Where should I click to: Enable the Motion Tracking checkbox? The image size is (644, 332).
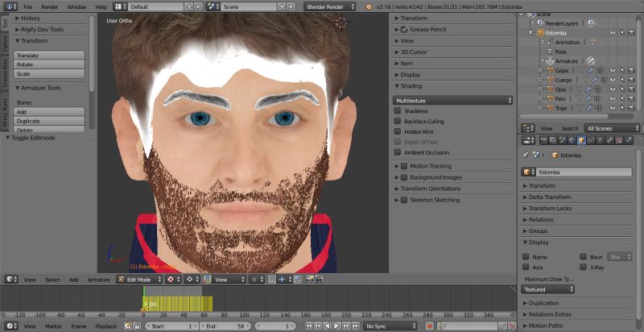(404, 166)
